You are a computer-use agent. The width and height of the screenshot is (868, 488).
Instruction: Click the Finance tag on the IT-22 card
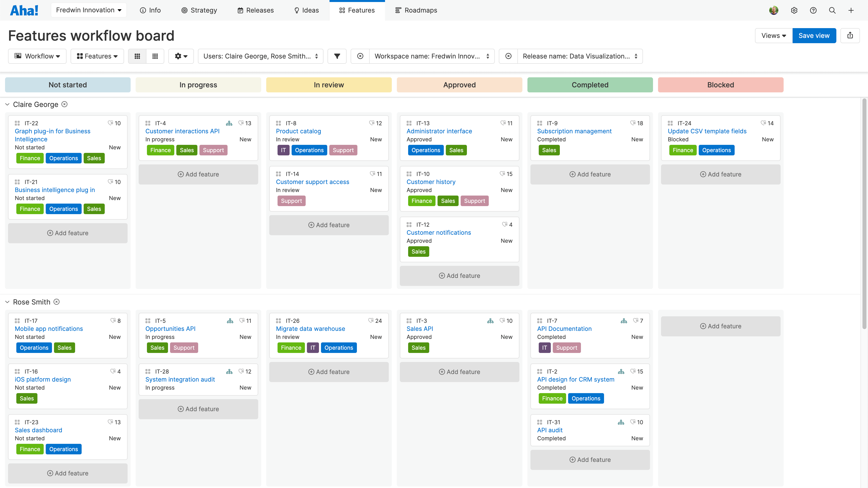(30, 158)
